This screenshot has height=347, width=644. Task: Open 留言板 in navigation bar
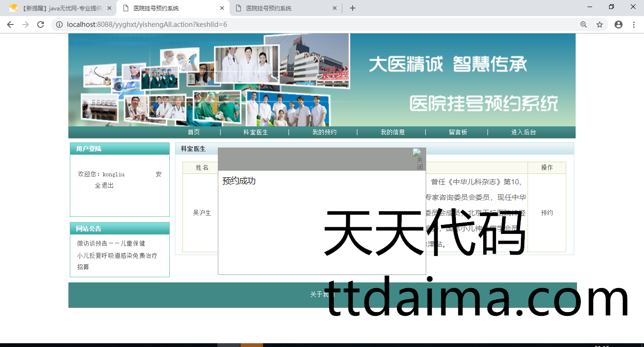pos(458,132)
